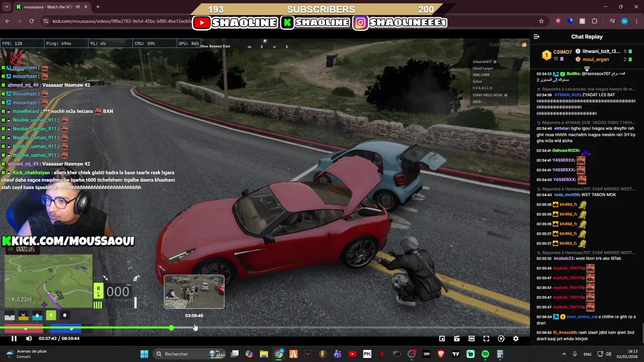Expand the gift leaderboard handle

(587, 69)
